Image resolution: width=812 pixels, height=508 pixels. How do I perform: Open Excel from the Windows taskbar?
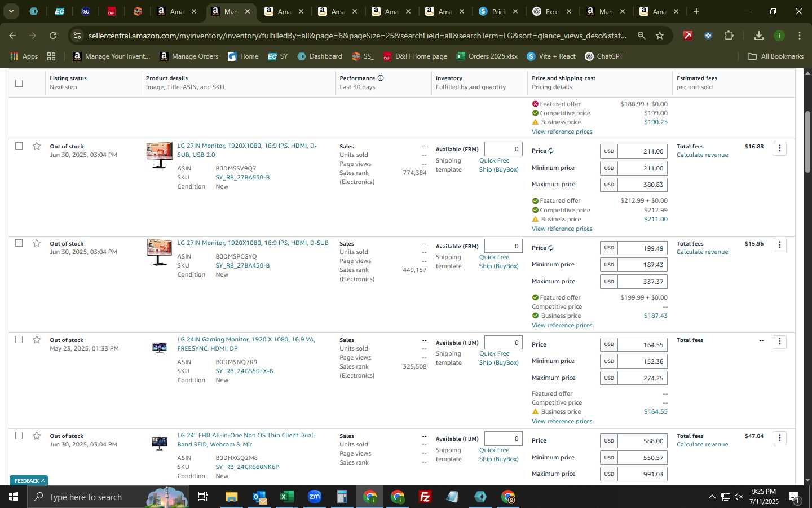tap(287, 497)
